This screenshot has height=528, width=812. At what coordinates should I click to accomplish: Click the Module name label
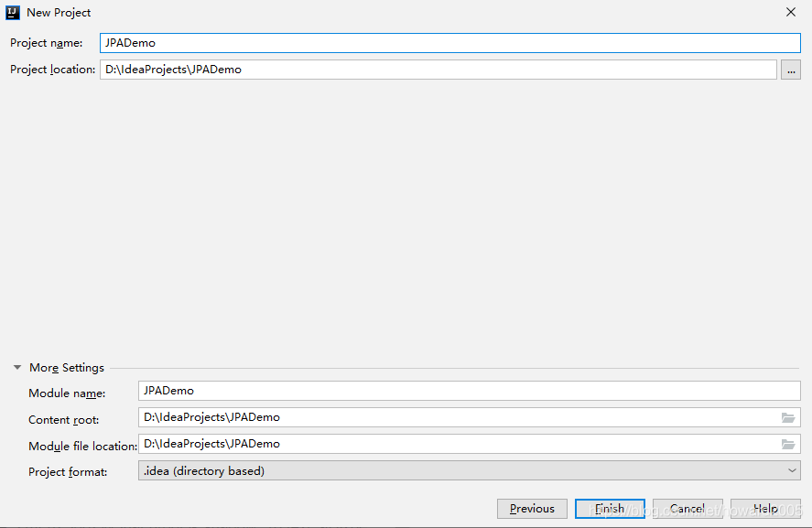coord(67,393)
